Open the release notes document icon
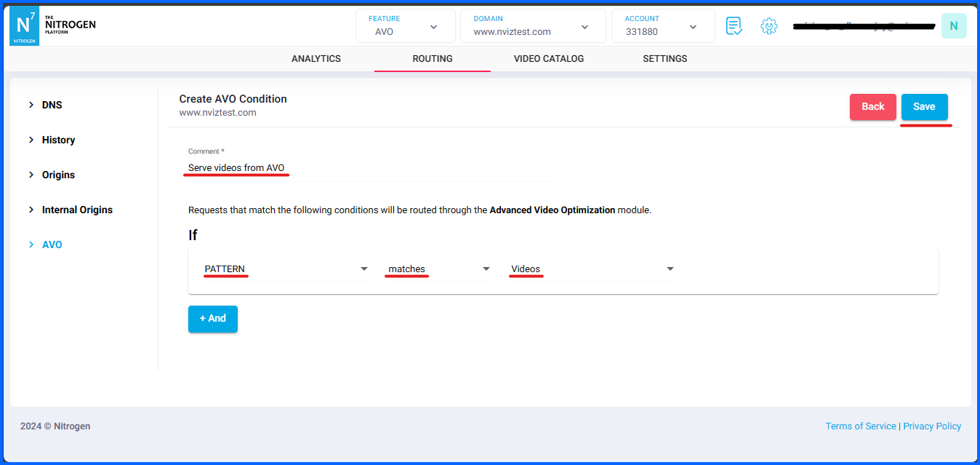The width and height of the screenshot is (980, 465). click(734, 25)
